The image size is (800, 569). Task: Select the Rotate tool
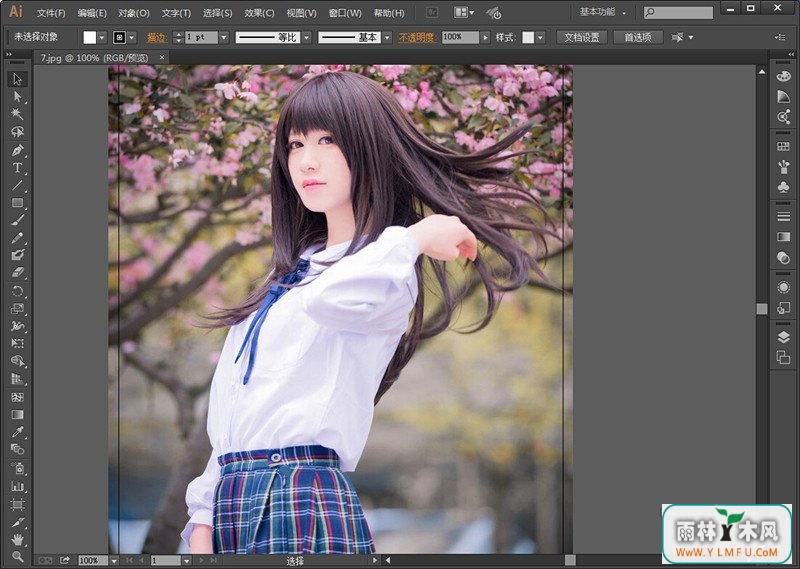(x=17, y=291)
